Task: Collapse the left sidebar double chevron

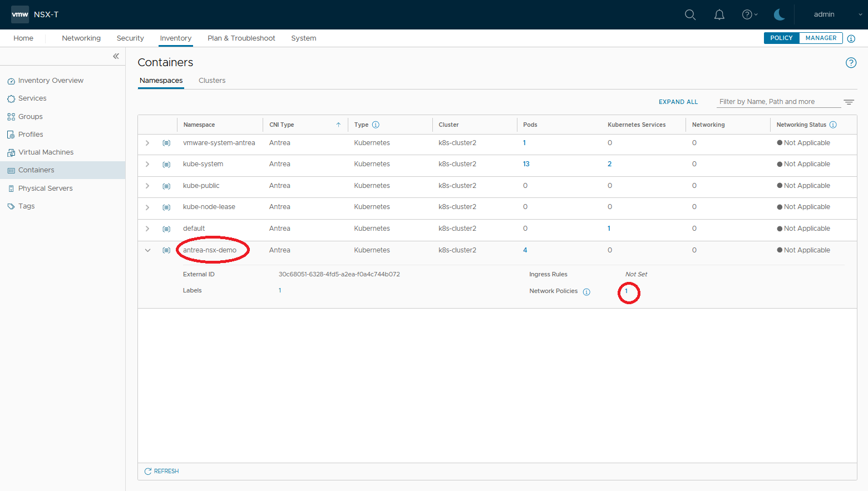Action: coord(116,56)
